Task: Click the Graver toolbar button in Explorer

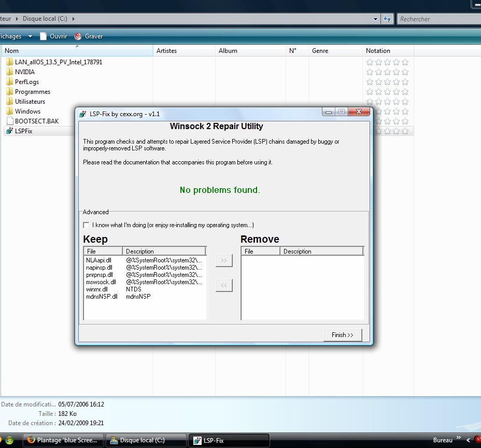Action: tap(89, 36)
